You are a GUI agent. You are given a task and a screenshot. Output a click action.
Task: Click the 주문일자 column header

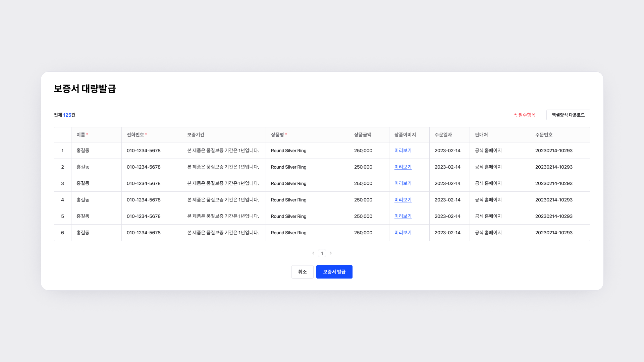pyautogui.click(x=443, y=135)
